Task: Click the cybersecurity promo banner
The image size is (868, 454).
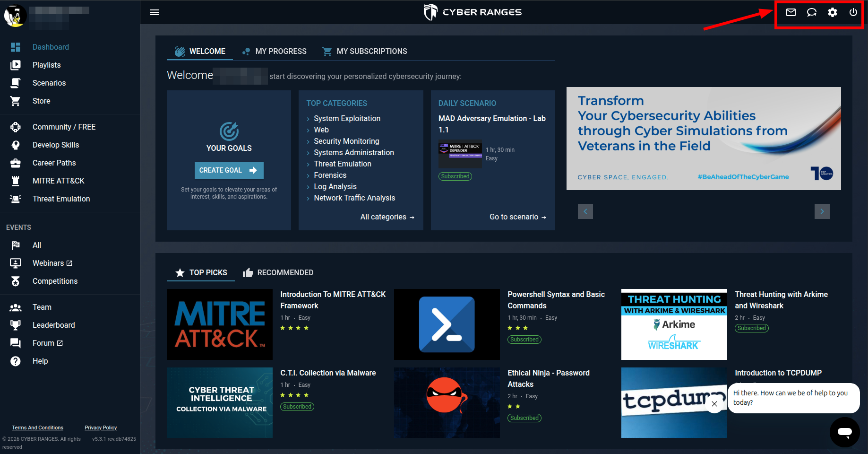Action: (x=704, y=139)
